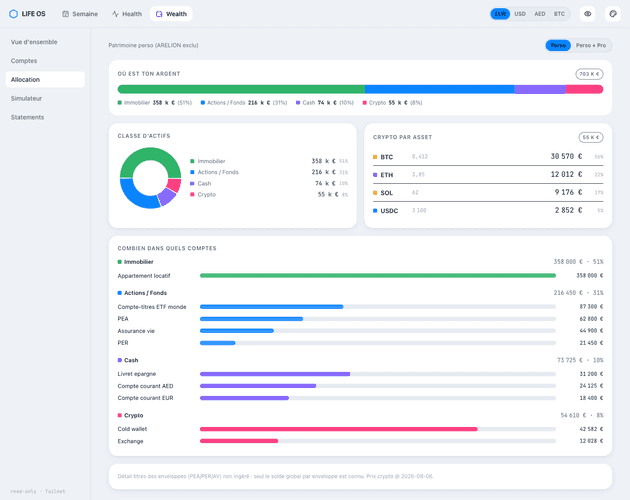Click the Compte courant AED label
Image resolution: width=630 pixels, height=500 pixels.
145,386
